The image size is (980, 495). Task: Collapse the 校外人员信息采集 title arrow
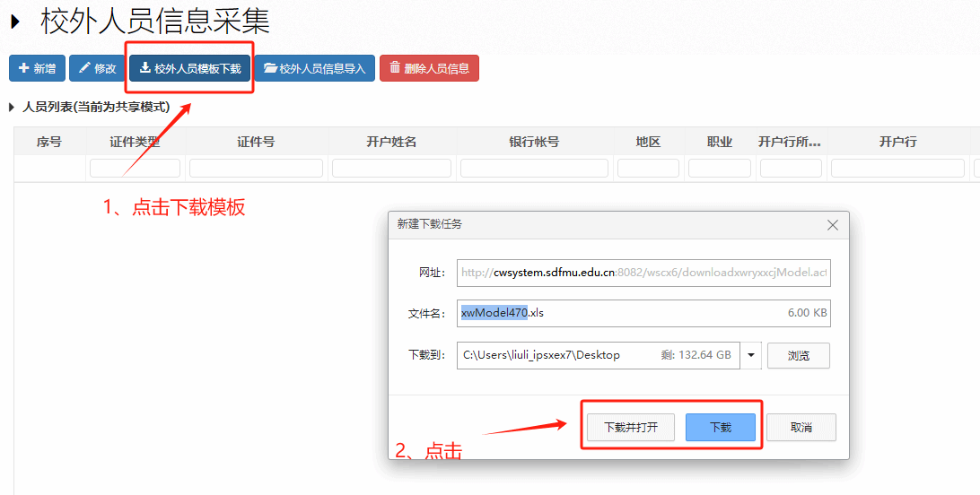pyautogui.click(x=15, y=22)
